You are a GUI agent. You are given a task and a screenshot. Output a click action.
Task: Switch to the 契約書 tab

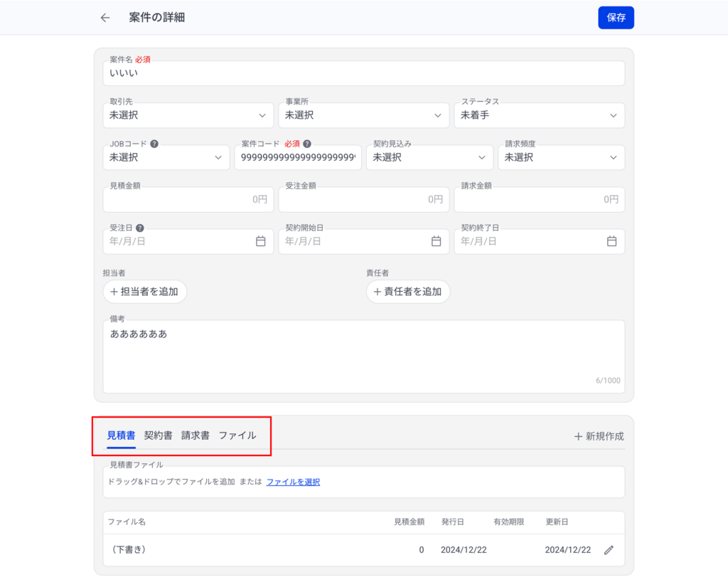158,435
